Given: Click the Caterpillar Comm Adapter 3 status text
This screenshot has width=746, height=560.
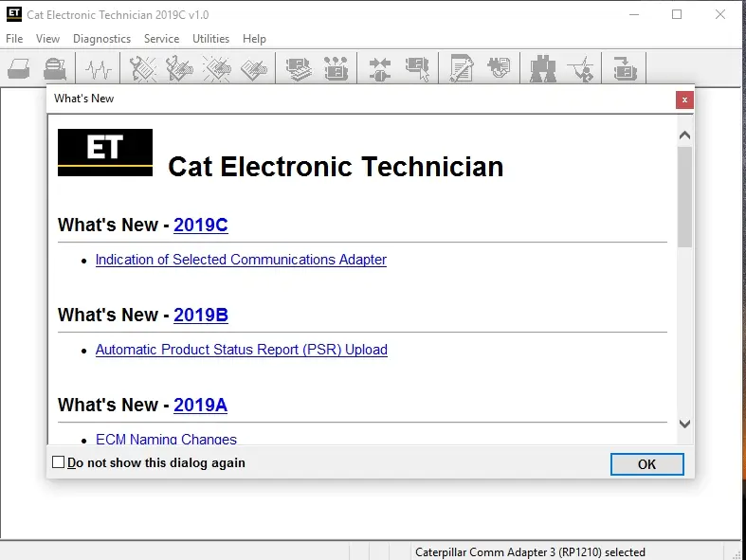Looking at the screenshot, I should pyautogui.click(x=530, y=551).
